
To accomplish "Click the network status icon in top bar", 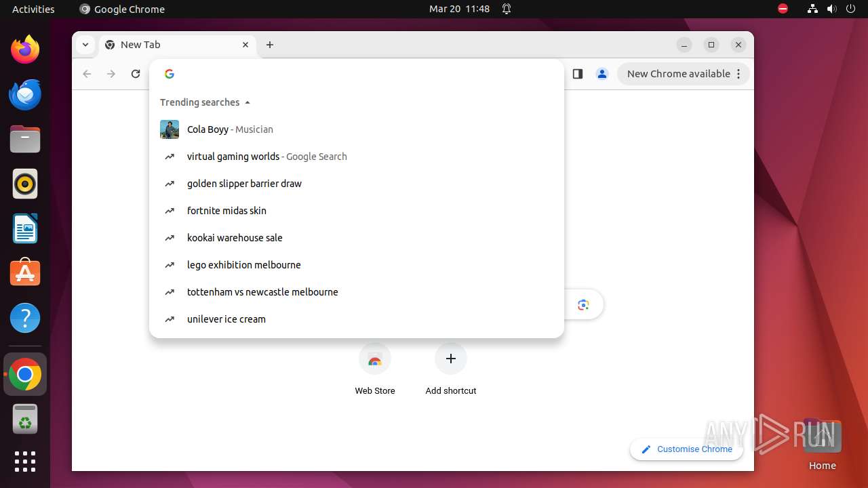I will [812, 9].
